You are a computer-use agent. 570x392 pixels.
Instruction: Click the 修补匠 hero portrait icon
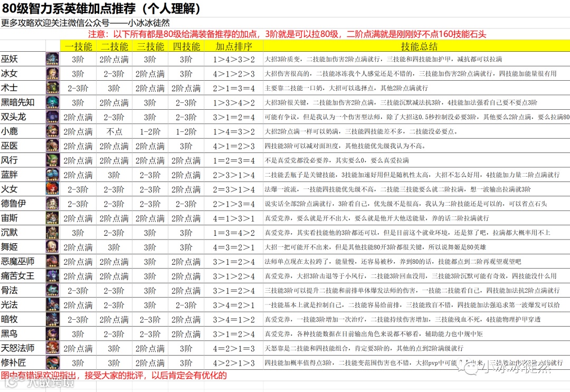click(x=52, y=362)
